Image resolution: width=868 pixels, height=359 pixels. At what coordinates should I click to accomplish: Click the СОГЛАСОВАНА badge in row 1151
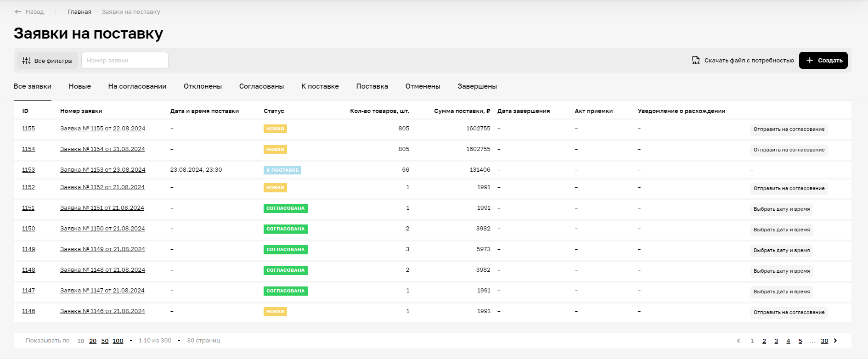point(286,208)
